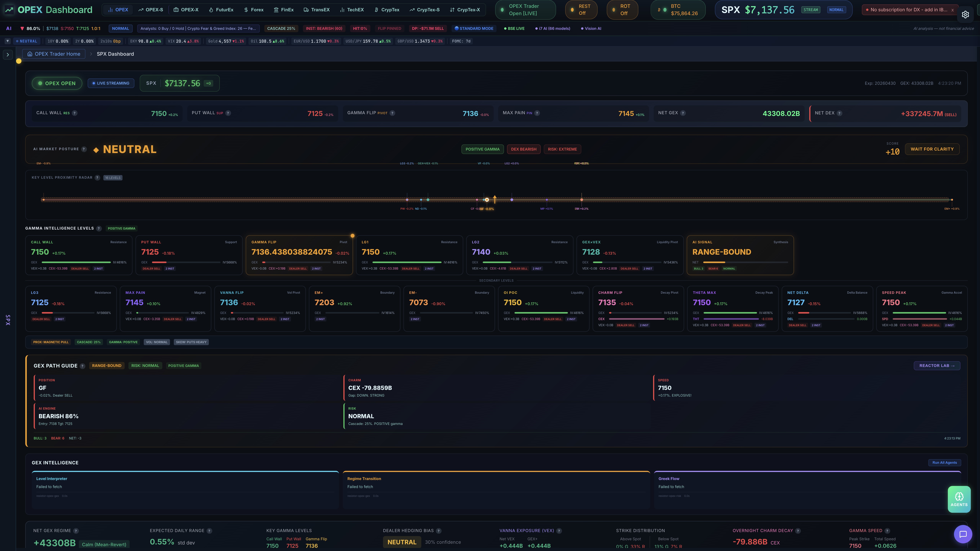
Task: Select the CrypTex-X tab
Action: click(465, 10)
